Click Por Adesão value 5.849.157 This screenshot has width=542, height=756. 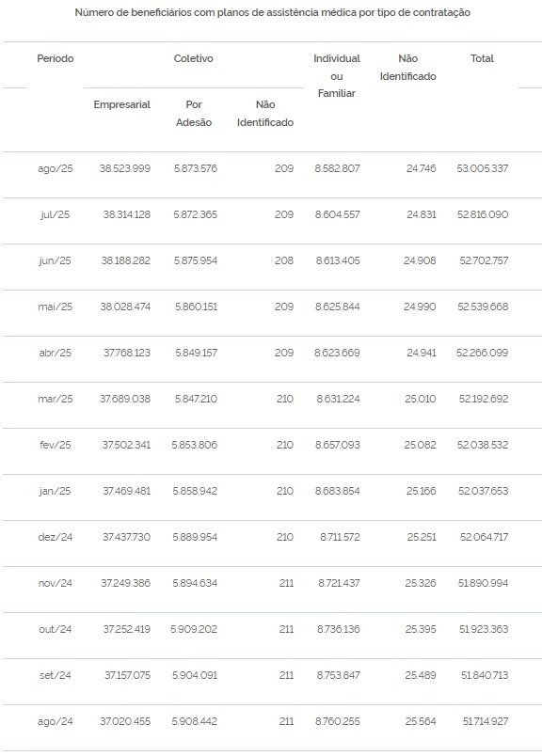tap(196, 353)
